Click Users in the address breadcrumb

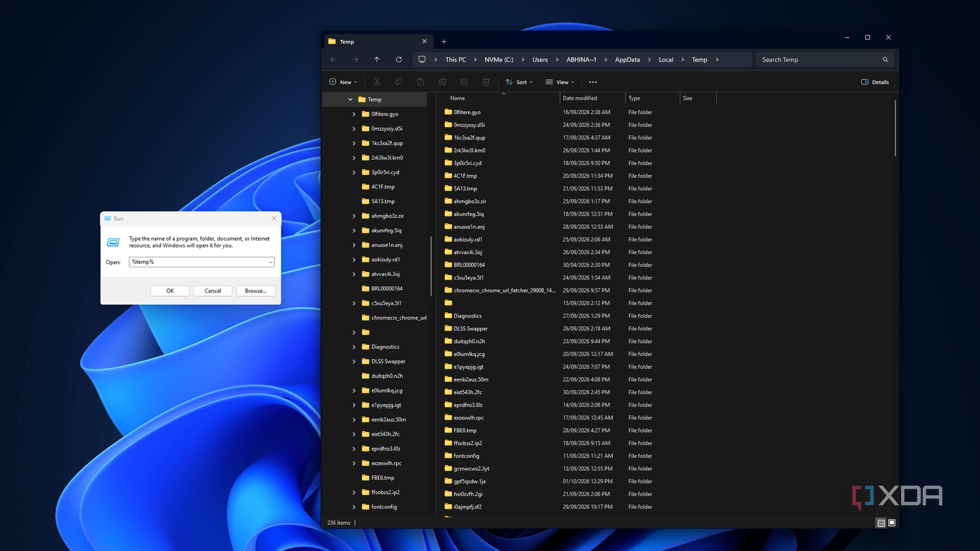540,59
